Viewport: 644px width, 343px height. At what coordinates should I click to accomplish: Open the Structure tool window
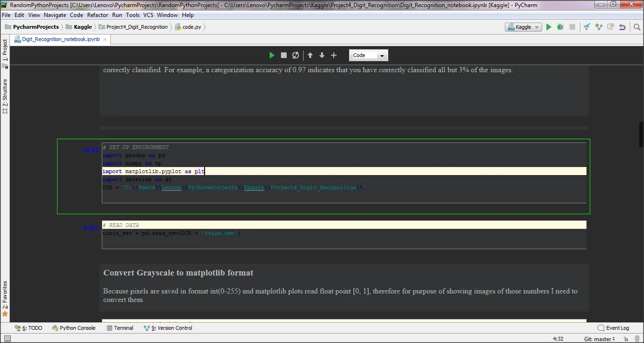pos(5,96)
